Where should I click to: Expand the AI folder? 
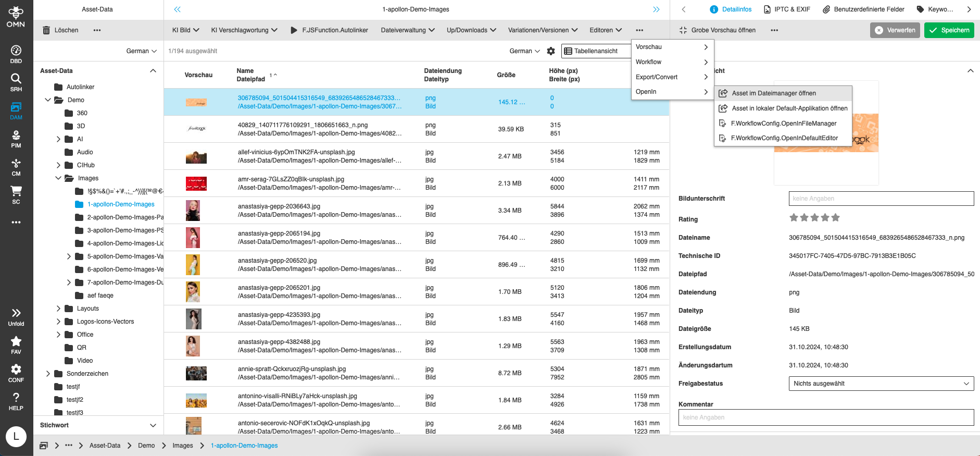click(58, 139)
